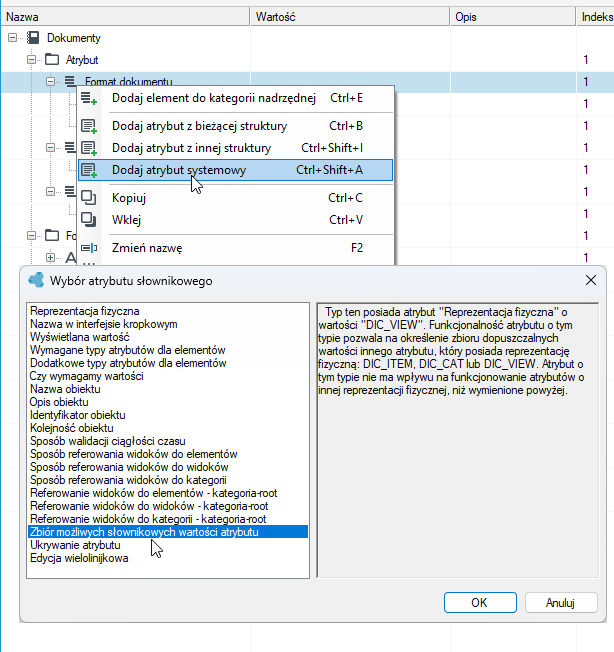Click the Wartość column header
The image size is (614, 652).
pyautogui.click(x=350, y=17)
